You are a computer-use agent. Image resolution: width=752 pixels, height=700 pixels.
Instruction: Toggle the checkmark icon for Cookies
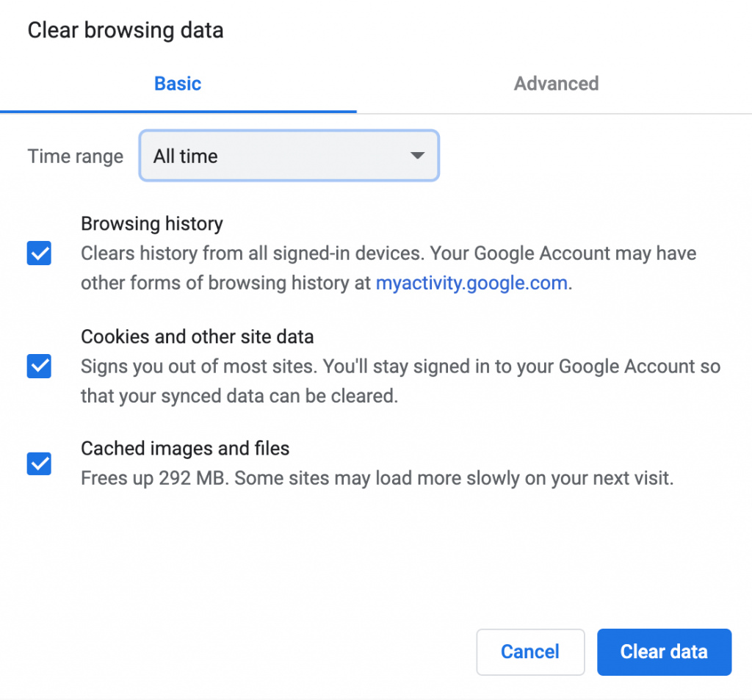click(38, 366)
